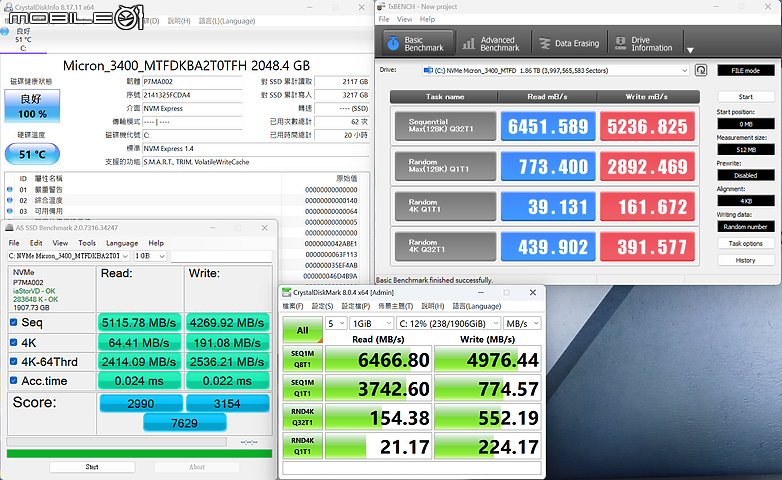Switch to TxBENCH Advanced Benchmark tab
The width and height of the screenshot is (782, 480).
491,43
